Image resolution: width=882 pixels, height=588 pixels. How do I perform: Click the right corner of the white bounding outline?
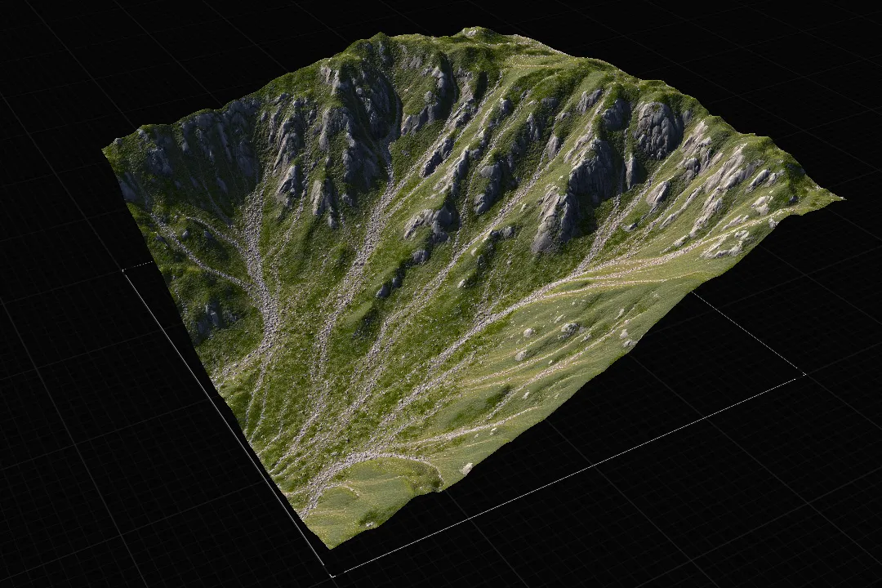click(804, 373)
